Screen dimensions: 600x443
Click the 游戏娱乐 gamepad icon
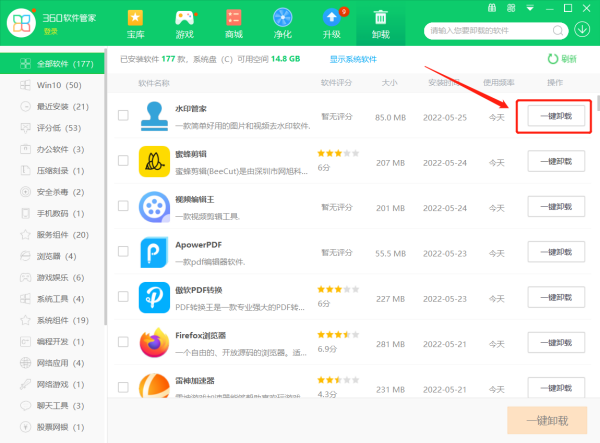coord(25,277)
